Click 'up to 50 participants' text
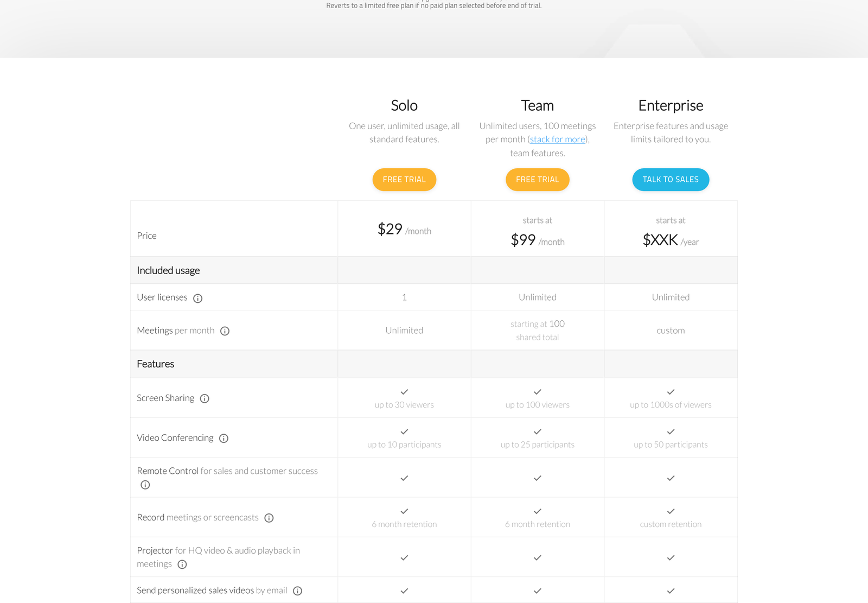Screen dimensions: 868x603 click(671, 445)
